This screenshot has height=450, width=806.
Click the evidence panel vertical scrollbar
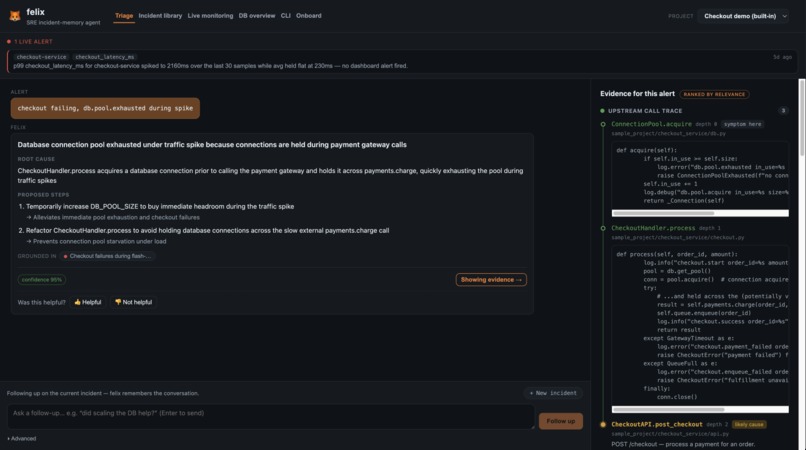[802, 118]
